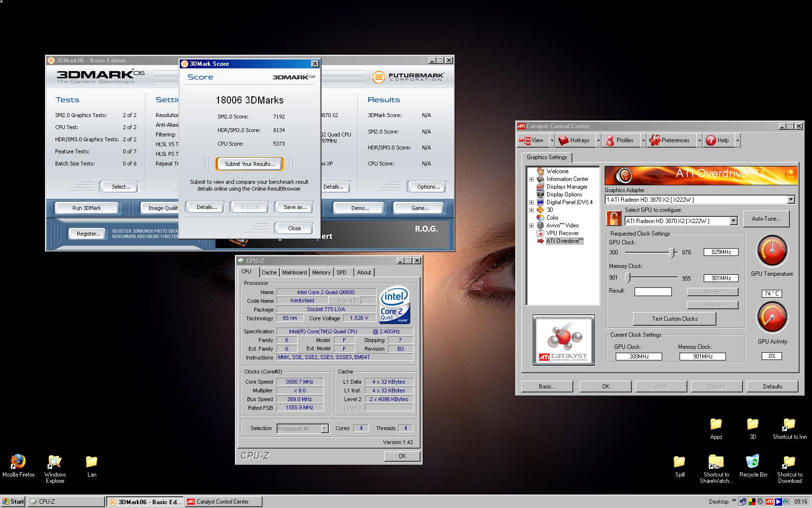Open the Profiles dropdown arrow
The width and height of the screenshot is (812, 508).
(x=643, y=140)
